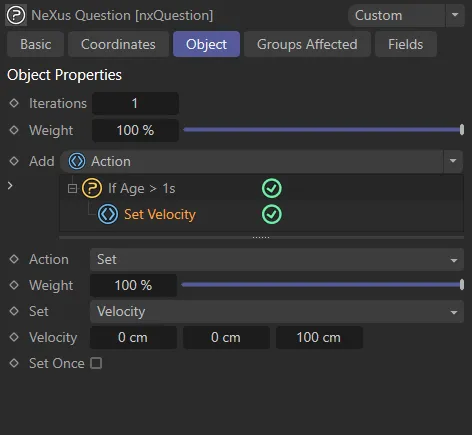Select the If Age > 1s row

point(261,188)
